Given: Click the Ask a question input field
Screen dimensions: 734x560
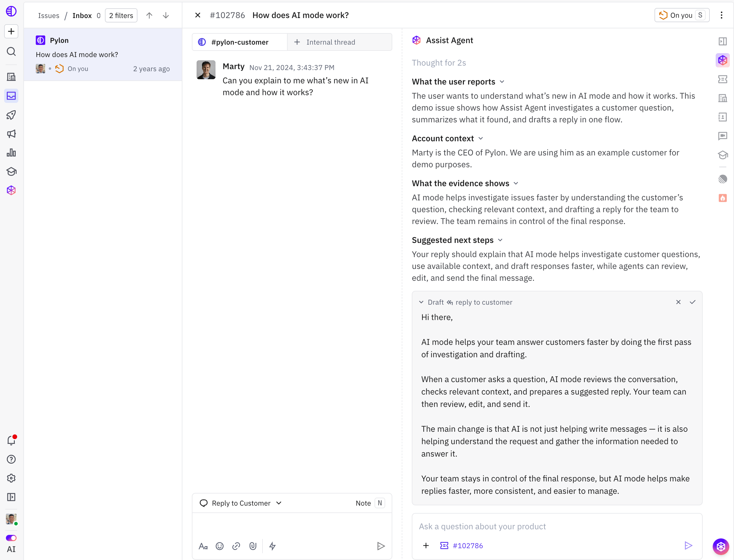Looking at the screenshot, I should pos(557,526).
